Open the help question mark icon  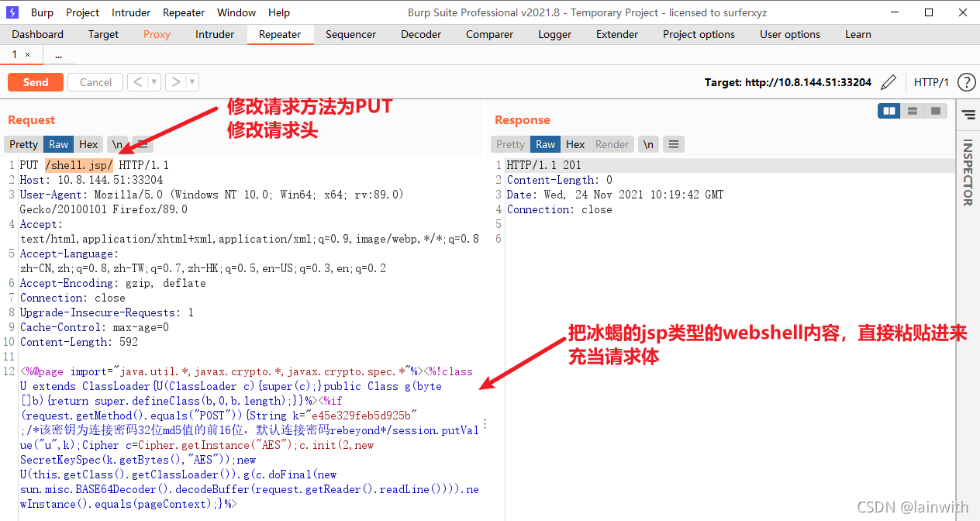click(x=966, y=82)
